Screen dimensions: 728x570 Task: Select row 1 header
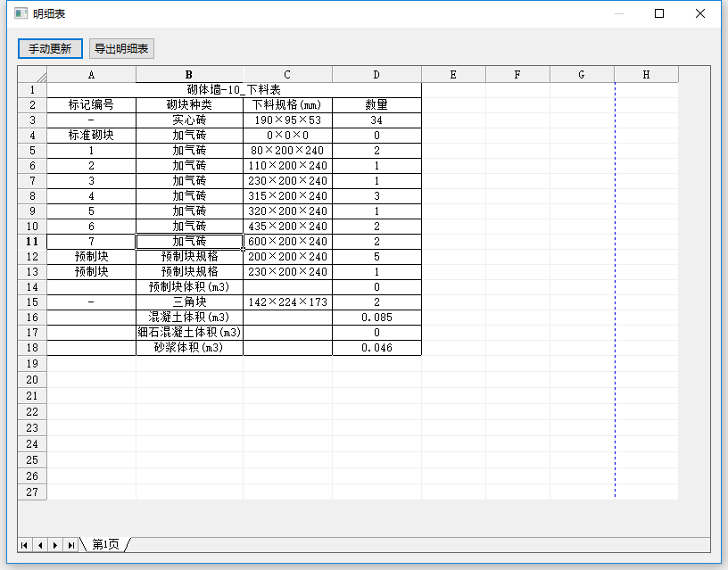[x=32, y=90]
